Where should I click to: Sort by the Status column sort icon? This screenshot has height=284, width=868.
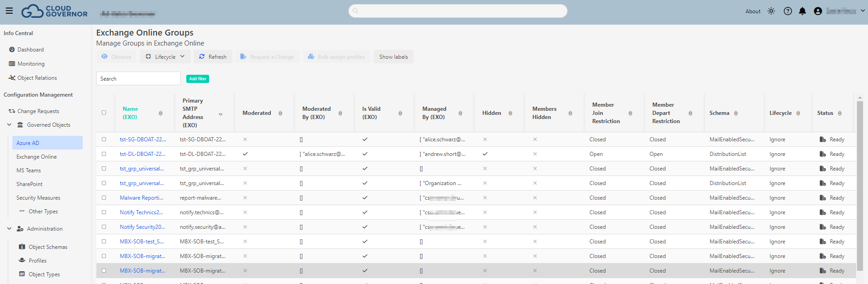point(840,113)
